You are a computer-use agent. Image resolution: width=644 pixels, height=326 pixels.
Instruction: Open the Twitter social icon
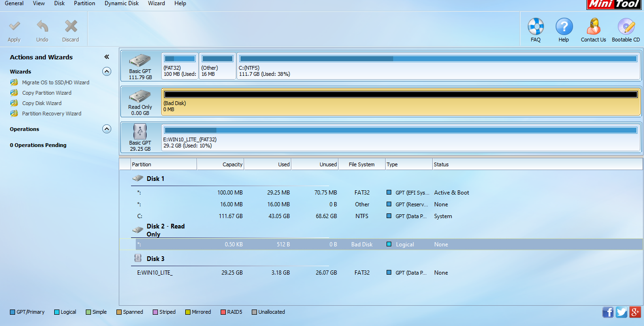click(621, 312)
